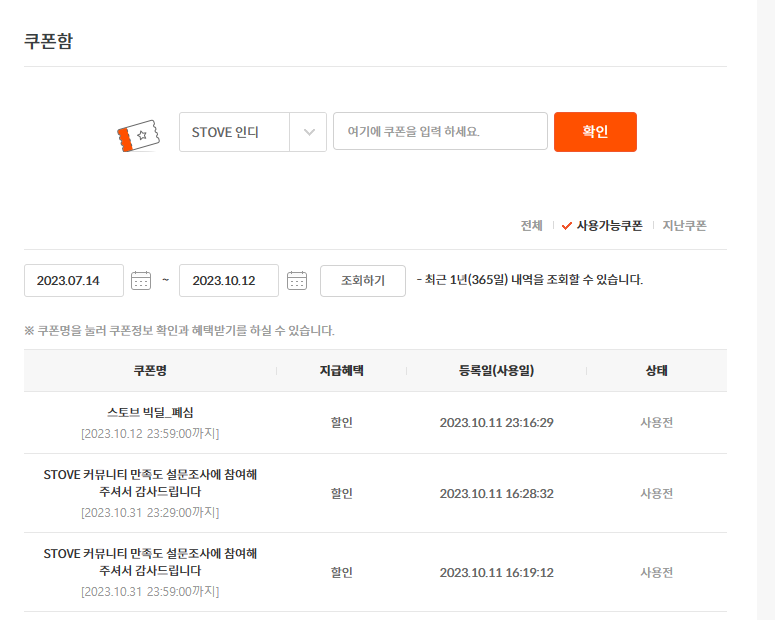Click the 쿠폰명 column header
The height and width of the screenshot is (620, 775).
coord(150,370)
